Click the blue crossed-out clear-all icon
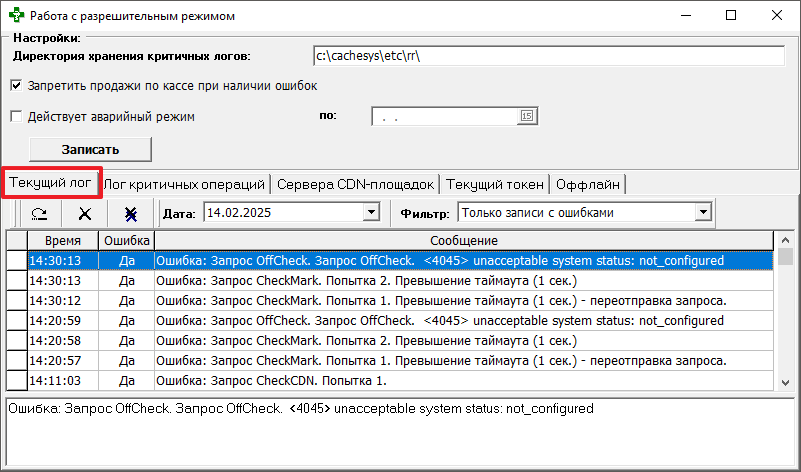Image resolution: width=801 pixels, height=472 pixels. (131, 213)
